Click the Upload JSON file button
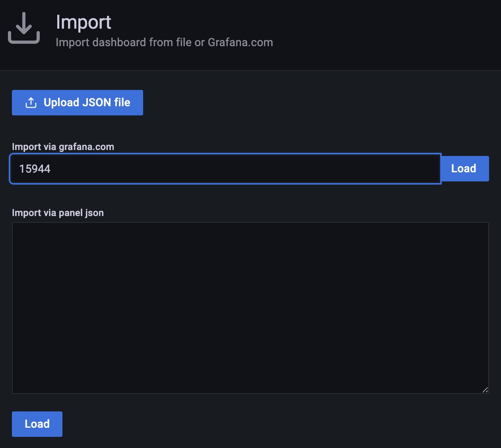This screenshot has width=501, height=448. tap(78, 103)
